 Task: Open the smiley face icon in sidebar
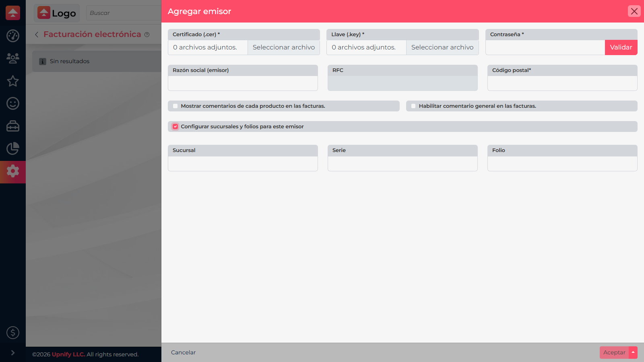(x=13, y=103)
